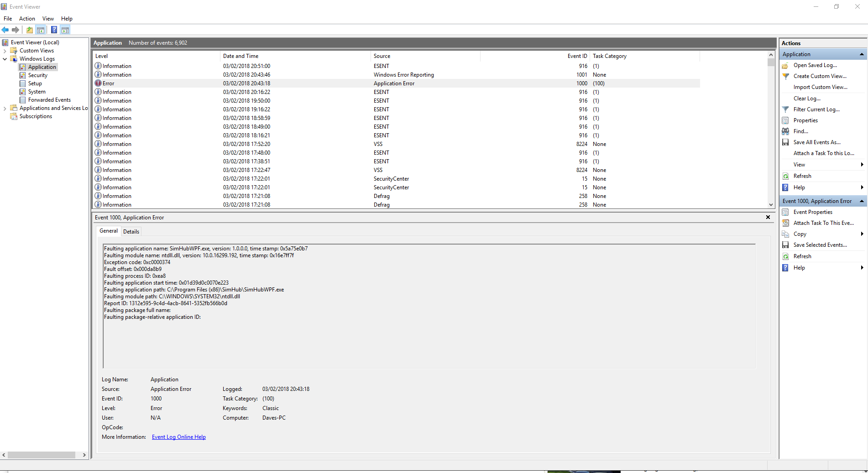Expand the Applications and Services Logs node
Image resolution: width=868 pixels, height=473 pixels.
[x=5, y=108]
